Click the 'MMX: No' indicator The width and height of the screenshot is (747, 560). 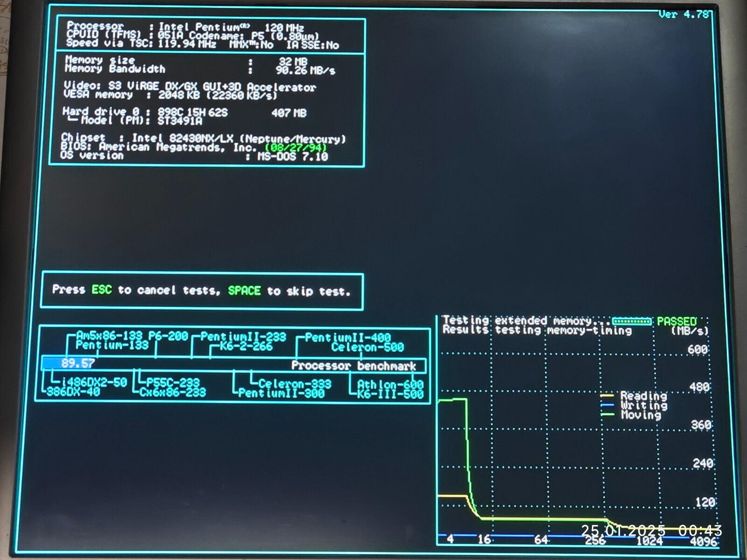pos(251,45)
